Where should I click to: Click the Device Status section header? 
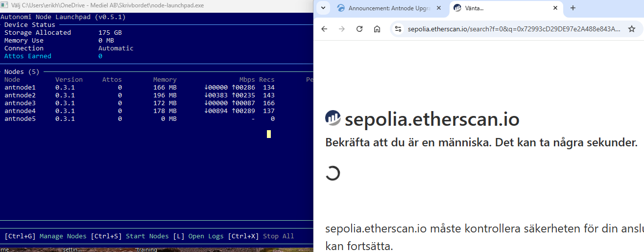point(30,24)
